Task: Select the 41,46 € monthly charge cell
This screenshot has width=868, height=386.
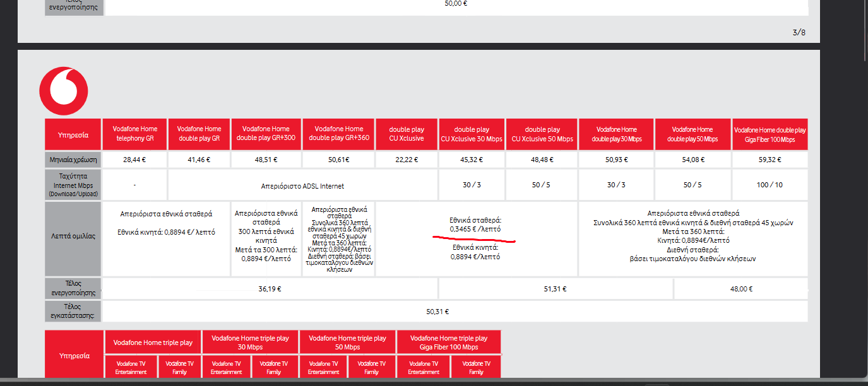Action: pyautogui.click(x=199, y=160)
